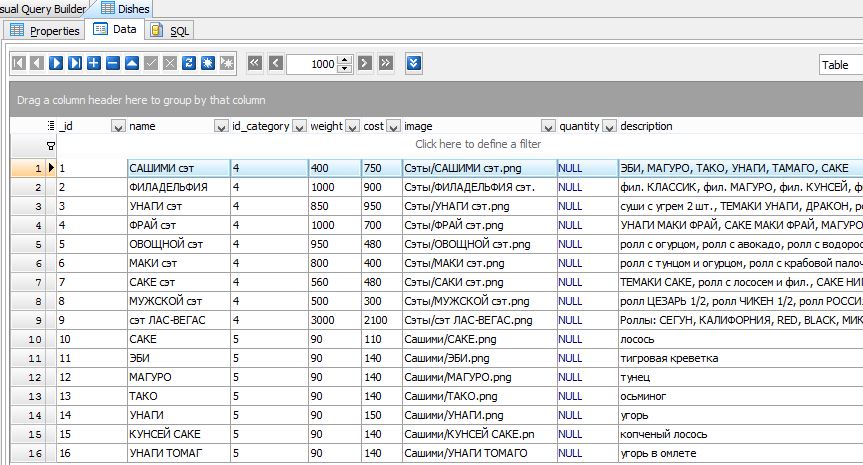Go to last page double-right arrow
863x465 pixels.
click(386, 63)
